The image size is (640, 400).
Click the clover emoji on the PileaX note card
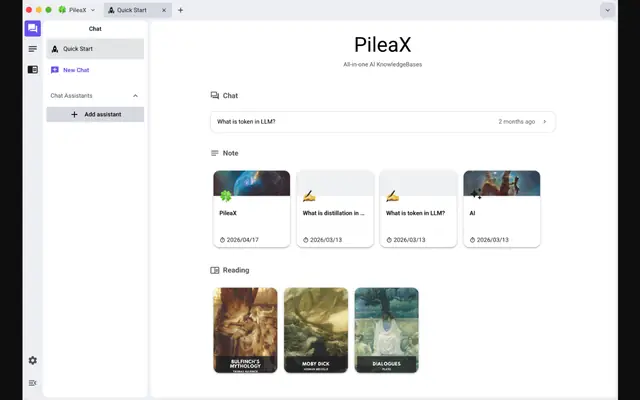point(226,196)
